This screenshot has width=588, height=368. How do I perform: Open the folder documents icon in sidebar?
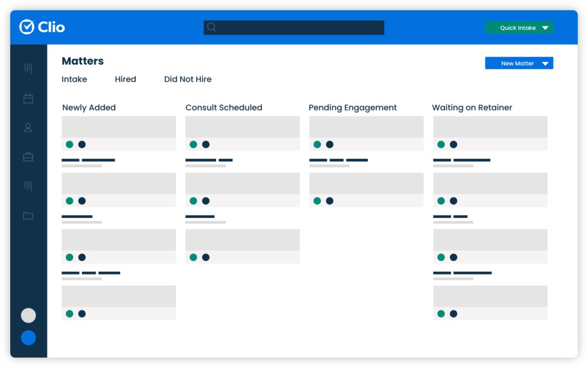pyautogui.click(x=28, y=216)
